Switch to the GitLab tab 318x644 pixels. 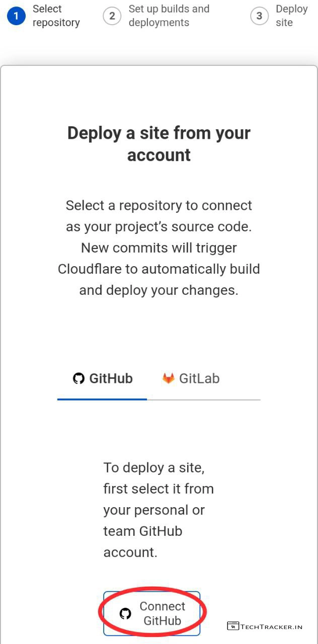191,379
